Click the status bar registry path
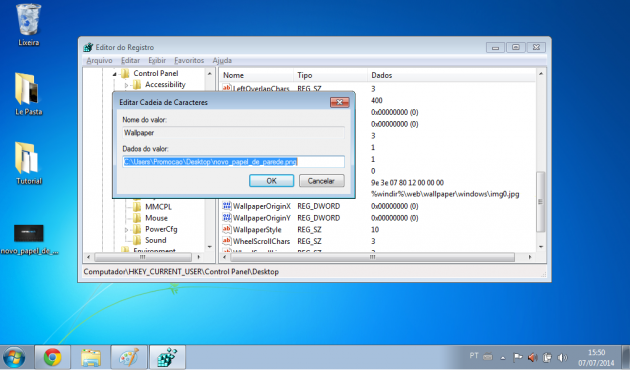 (x=181, y=272)
